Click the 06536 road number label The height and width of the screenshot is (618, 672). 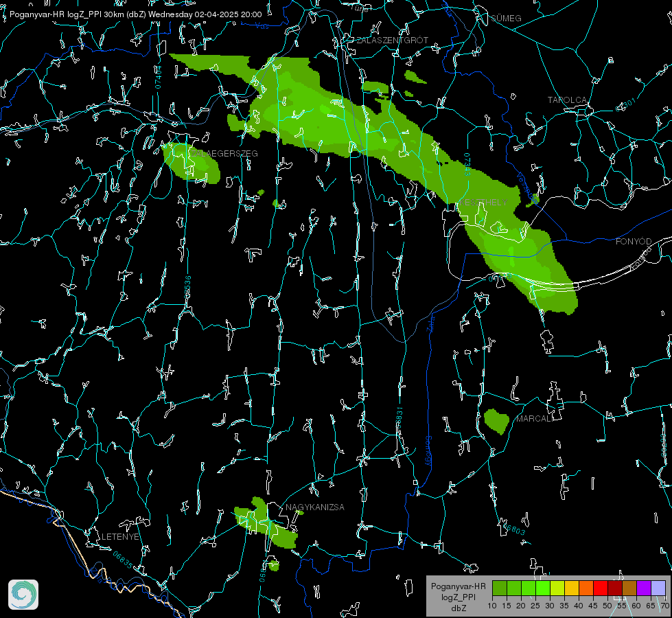(x=187, y=288)
